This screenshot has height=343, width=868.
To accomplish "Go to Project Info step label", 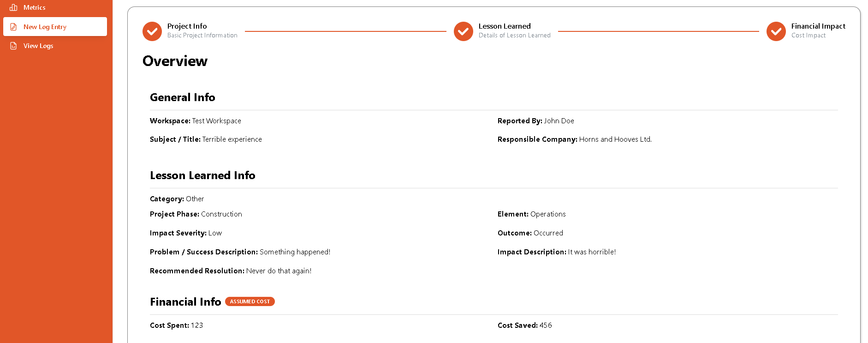I will pos(187,26).
